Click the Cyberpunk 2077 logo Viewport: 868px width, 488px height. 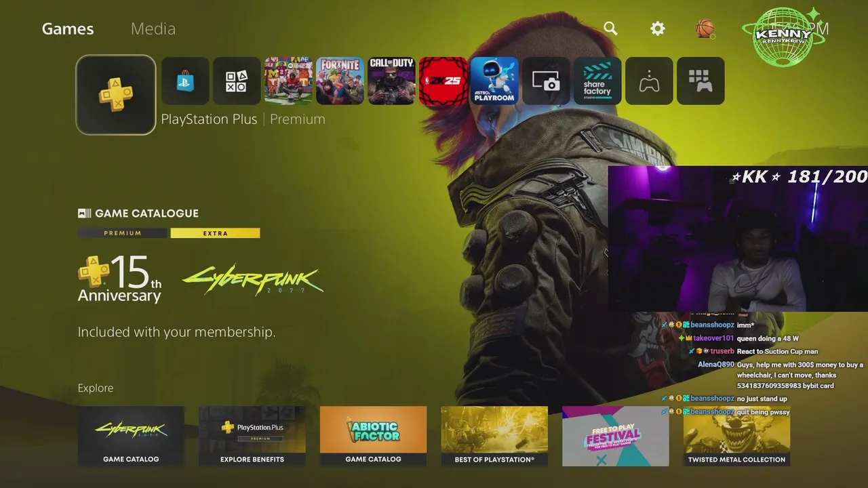point(252,279)
